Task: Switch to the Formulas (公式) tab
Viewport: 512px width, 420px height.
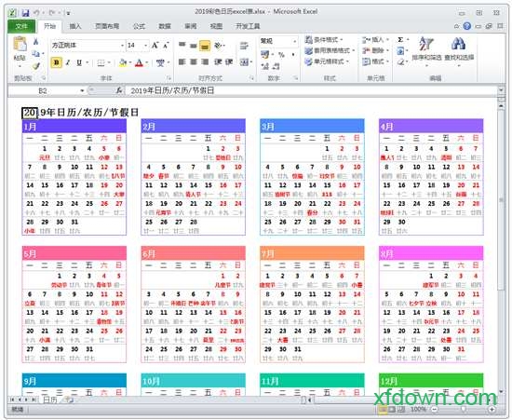Action: click(139, 26)
